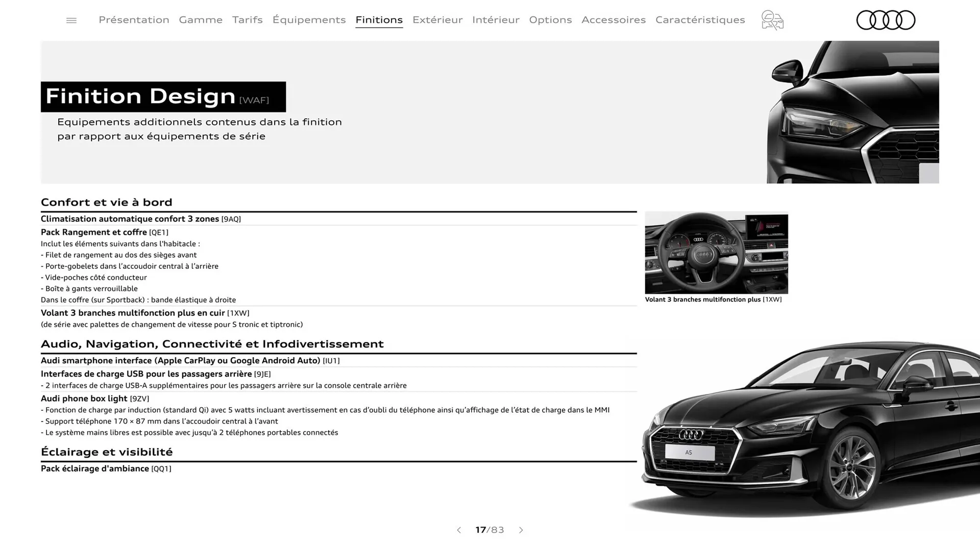Screen dimensions: 980x551
Task: Click Audio, Navigation, Connectivité heading
Action: (x=212, y=344)
